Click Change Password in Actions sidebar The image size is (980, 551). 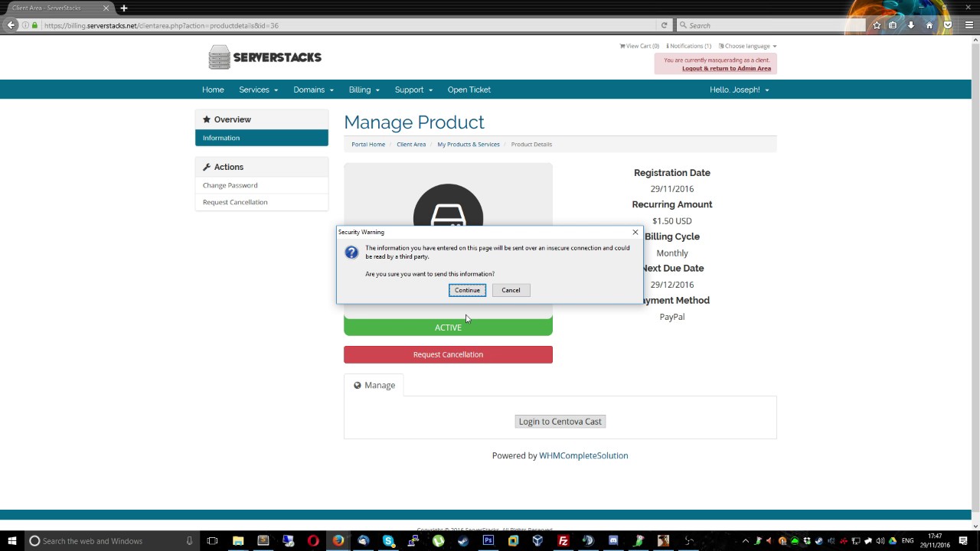(262, 185)
